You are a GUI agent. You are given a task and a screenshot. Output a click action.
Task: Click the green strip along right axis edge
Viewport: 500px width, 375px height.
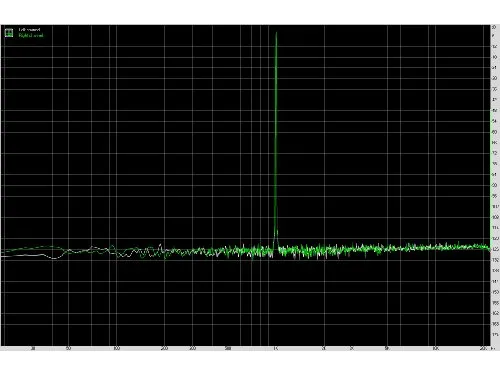490,177
